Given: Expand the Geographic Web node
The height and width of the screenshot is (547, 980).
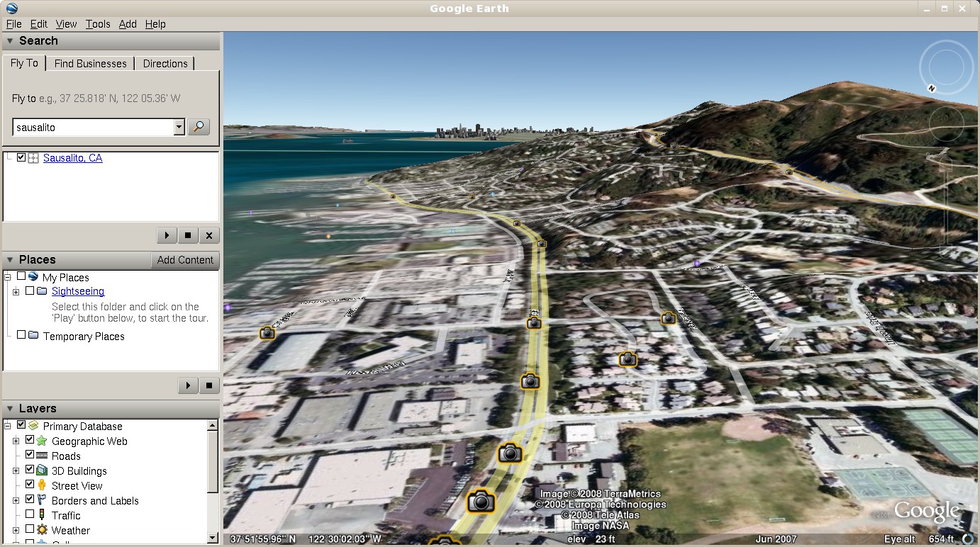Looking at the screenshot, I should click(16, 441).
